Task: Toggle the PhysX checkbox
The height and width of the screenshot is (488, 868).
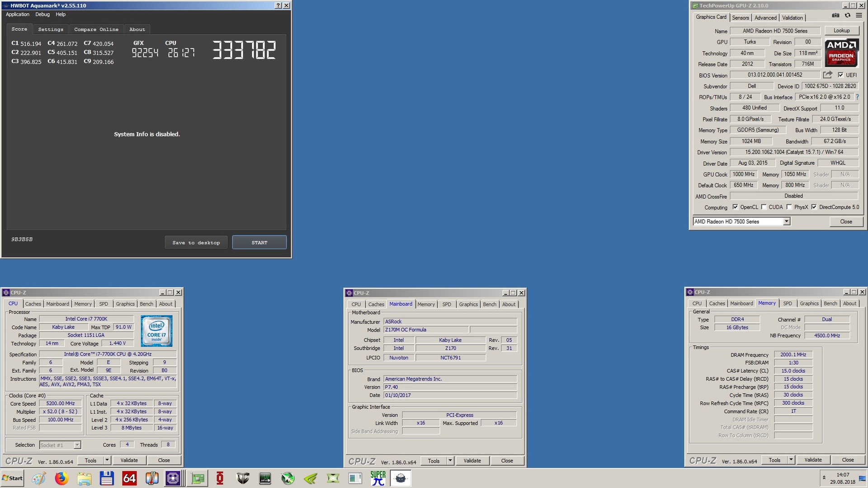Action: (x=789, y=207)
